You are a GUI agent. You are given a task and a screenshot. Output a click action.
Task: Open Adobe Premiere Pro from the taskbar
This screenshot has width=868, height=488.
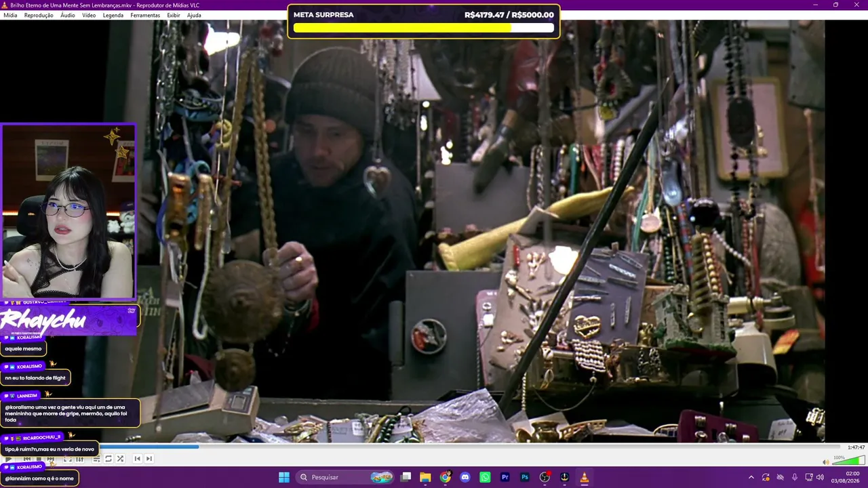(505, 477)
